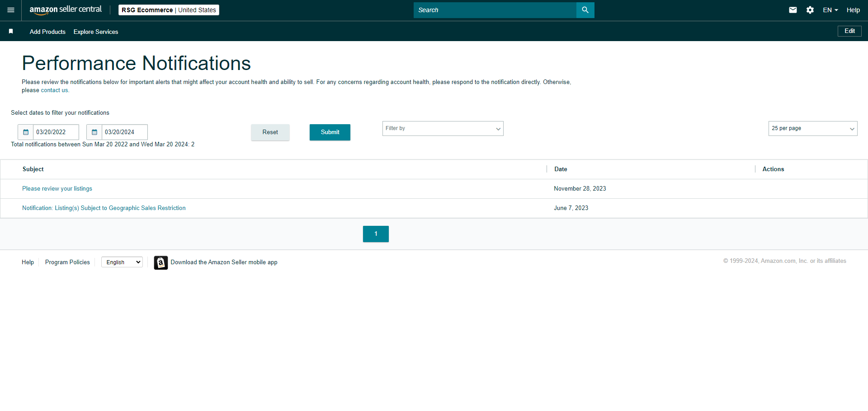Click the bookmark flag icon
This screenshot has height=411, width=868.
(11, 31)
